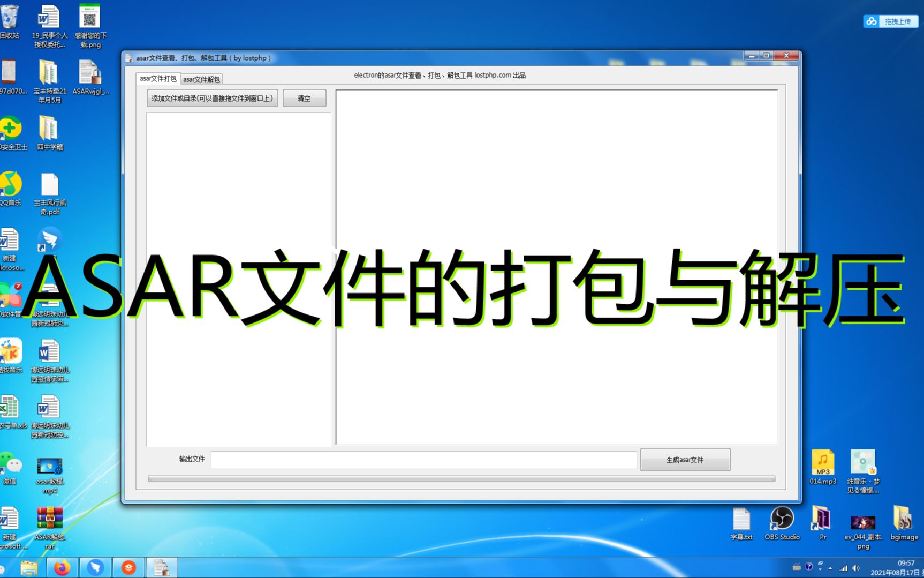Select the ASARwjgl desktop file

pos(90,77)
